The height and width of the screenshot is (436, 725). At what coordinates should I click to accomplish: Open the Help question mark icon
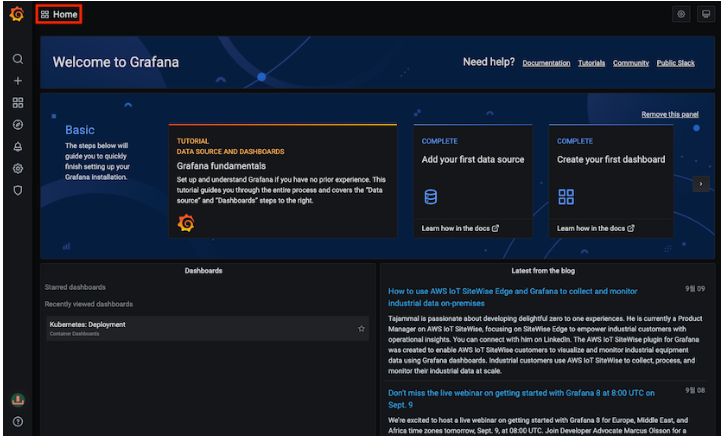click(18, 422)
